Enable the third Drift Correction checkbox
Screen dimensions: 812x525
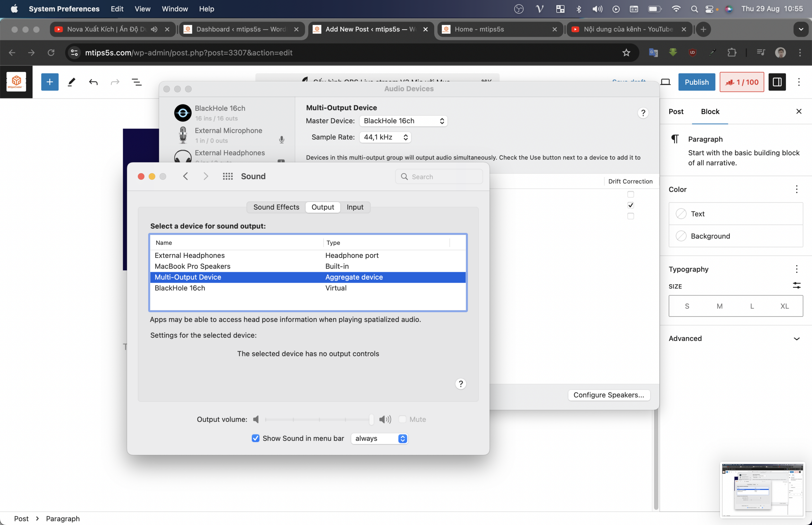[630, 216]
